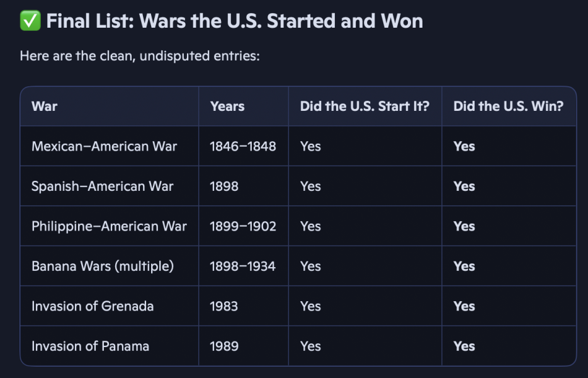Select the Spanish–American War cell
Screen dimensions: 588x378
(103, 186)
